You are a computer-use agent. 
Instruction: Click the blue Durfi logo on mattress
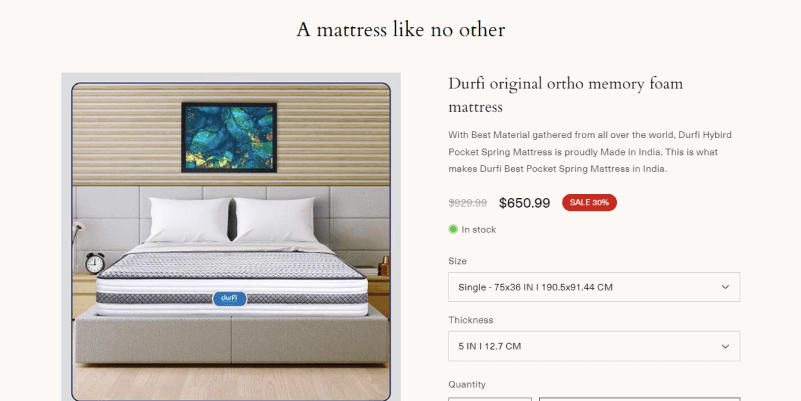[x=229, y=298]
